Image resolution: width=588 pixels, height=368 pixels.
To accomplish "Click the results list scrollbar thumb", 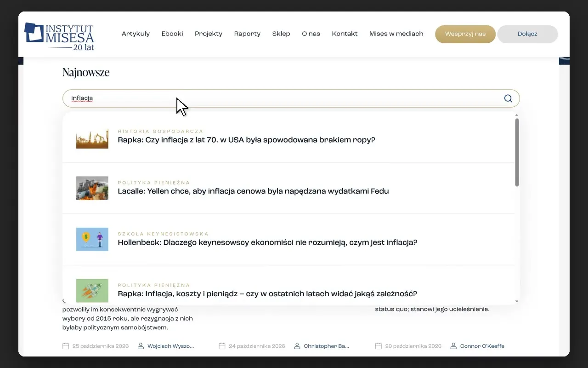I will 517,152.
